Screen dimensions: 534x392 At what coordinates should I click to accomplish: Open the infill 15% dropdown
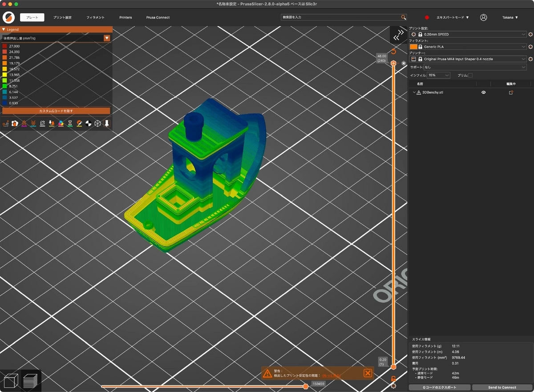click(438, 75)
